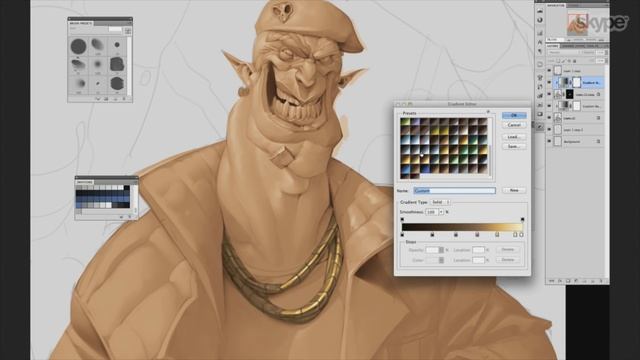Open the layer blend mode dropdown

(x=563, y=52)
